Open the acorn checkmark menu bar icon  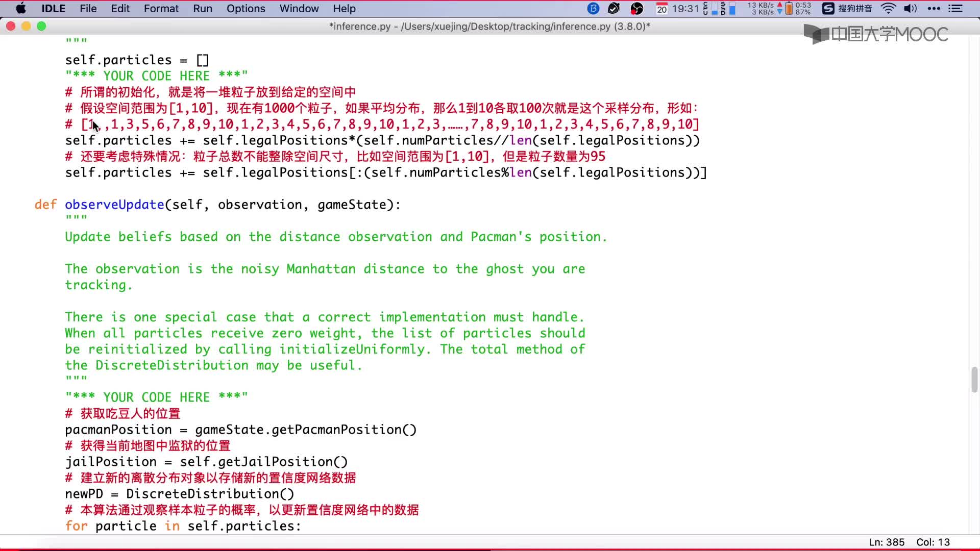pyautogui.click(x=614, y=9)
